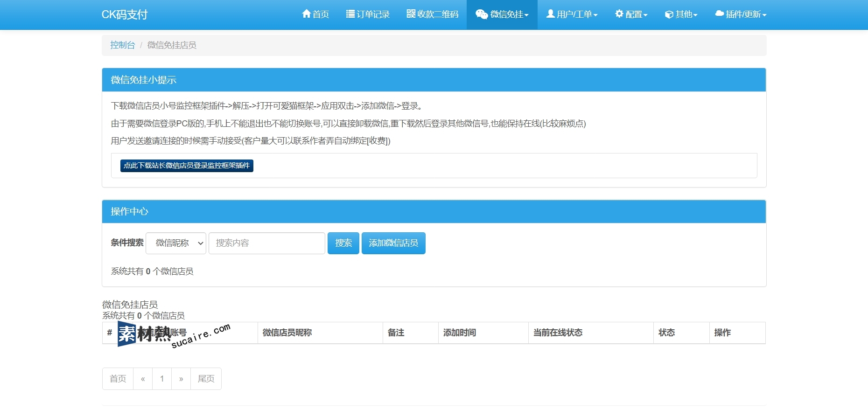Expand the 用户/工单 menu
The height and width of the screenshot is (417, 868).
coord(572,14)
